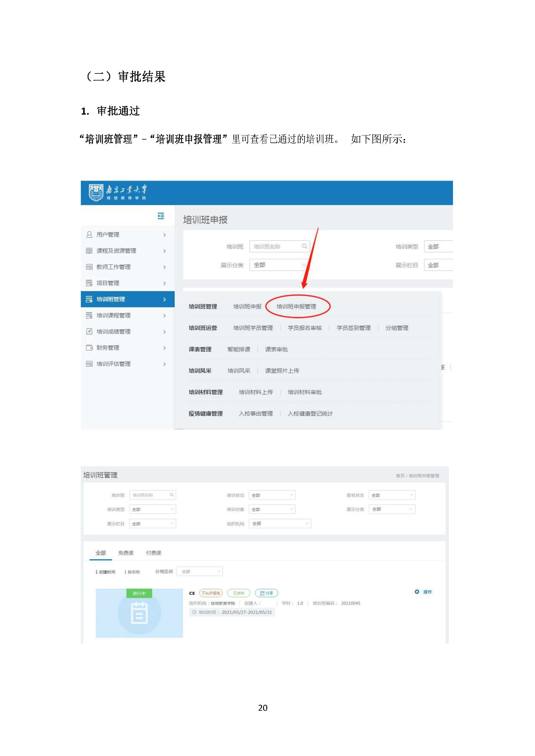The image size is (535, 756).
Task: Click the gear icon next to 操作
Action: point(417,592)
